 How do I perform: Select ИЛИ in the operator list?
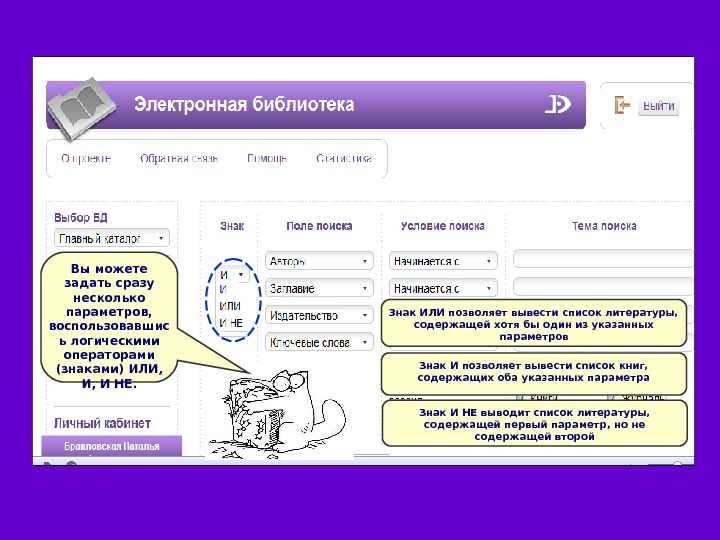[x=230, y=306]
